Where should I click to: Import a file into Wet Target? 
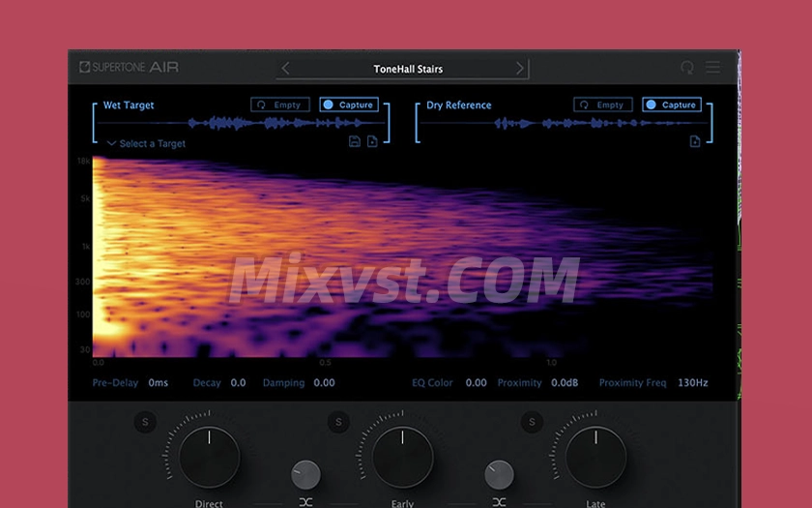(x=372, y=141)
